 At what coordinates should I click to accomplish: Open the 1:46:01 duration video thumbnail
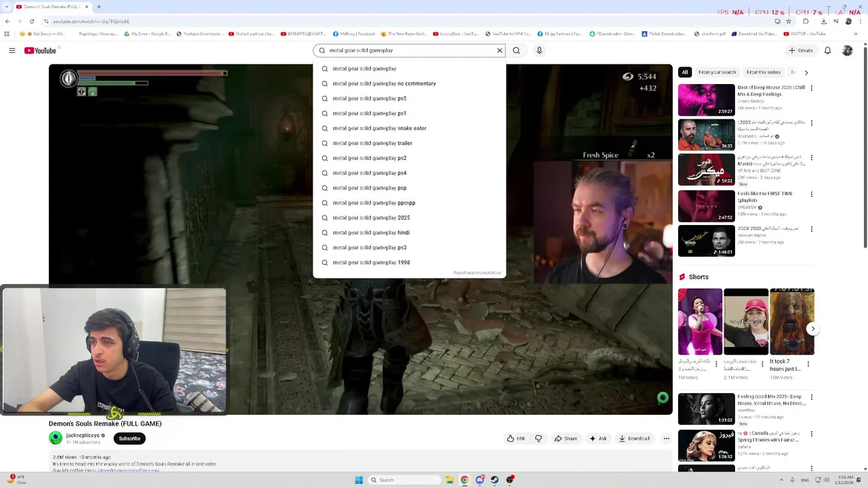706,241
